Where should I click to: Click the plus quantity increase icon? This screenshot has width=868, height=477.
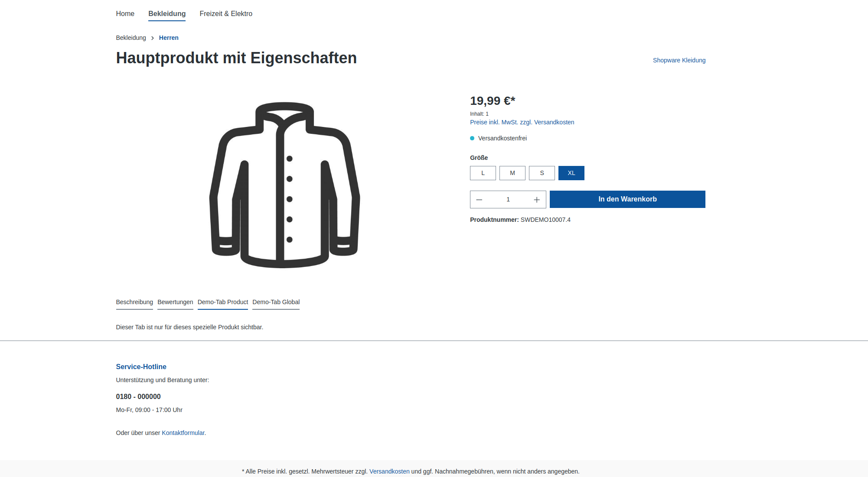point(537,200)
